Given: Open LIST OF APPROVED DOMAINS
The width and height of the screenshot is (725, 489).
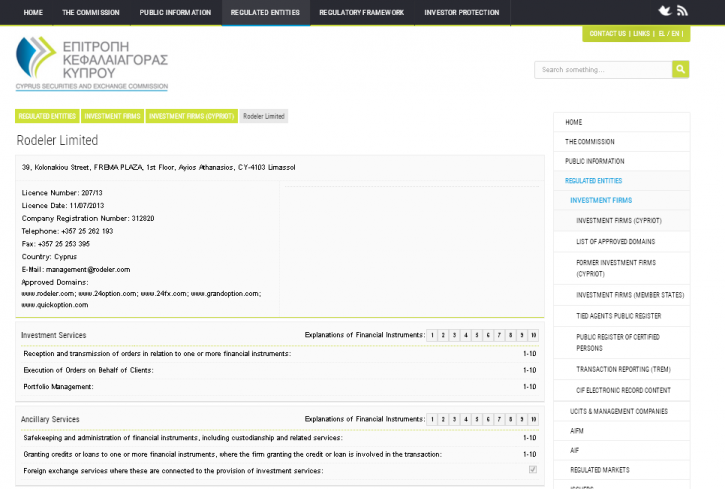Looking at the screenshot, I should [x=621, y=241].
